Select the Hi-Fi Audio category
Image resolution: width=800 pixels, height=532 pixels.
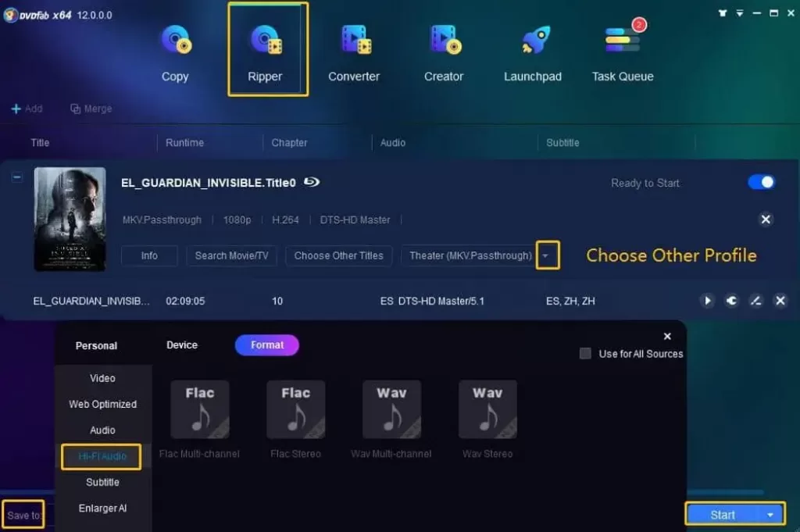tap(102, 456)
